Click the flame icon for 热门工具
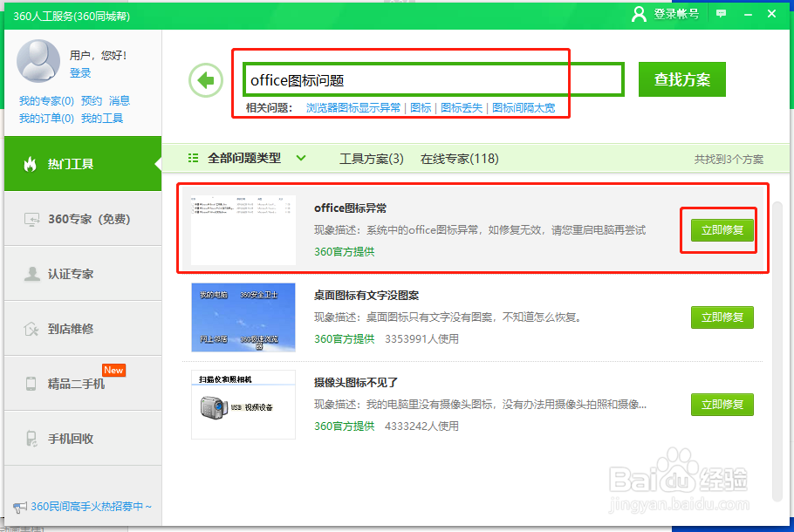Screen dimensions: 794x532 tap(31, 164)
